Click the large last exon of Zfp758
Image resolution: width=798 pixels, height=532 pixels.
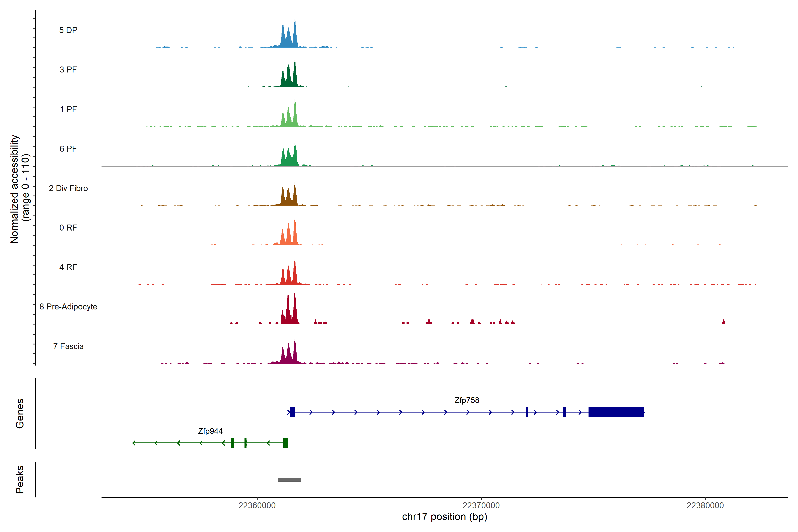pos(616,412)
